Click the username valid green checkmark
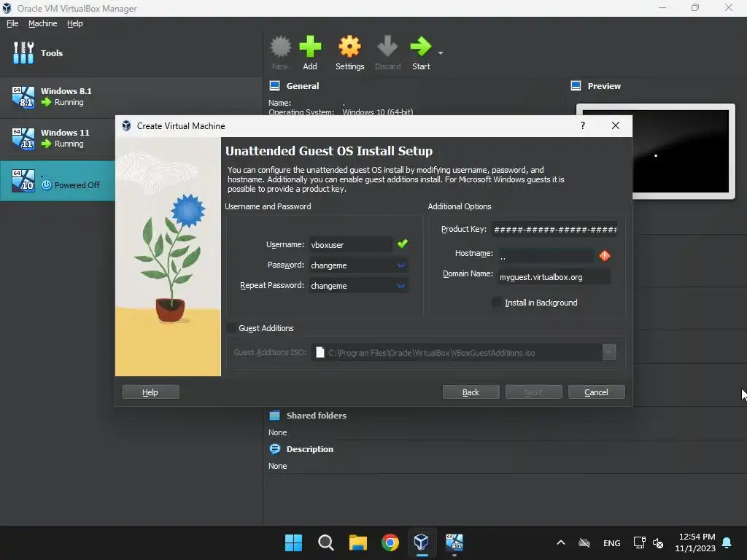This screenshot has height=560, width=747. 403,244
